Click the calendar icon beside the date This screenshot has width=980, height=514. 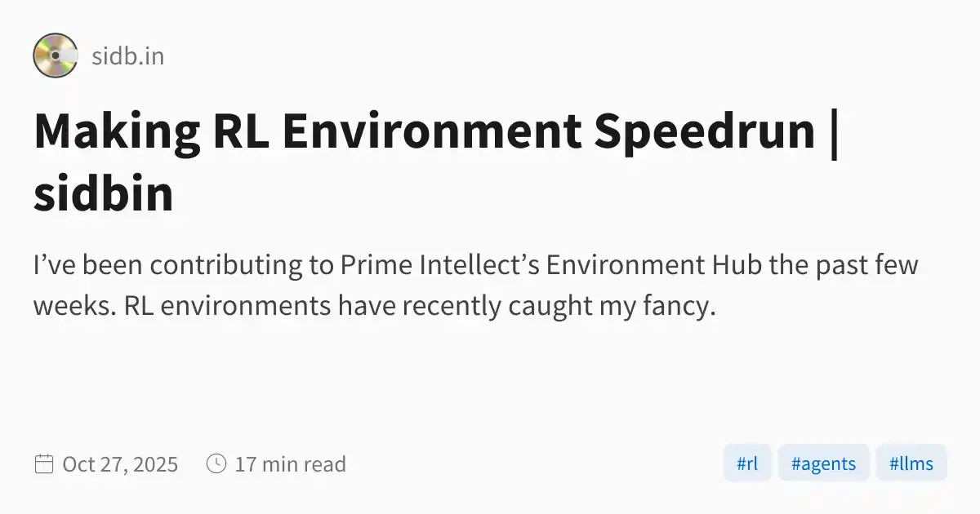point(43,464)
